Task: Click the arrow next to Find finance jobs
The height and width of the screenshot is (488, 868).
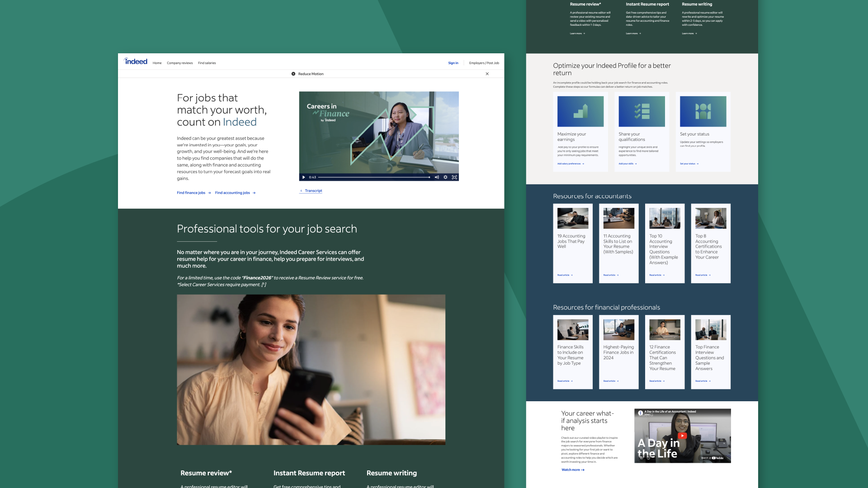Action: point(209,193)
